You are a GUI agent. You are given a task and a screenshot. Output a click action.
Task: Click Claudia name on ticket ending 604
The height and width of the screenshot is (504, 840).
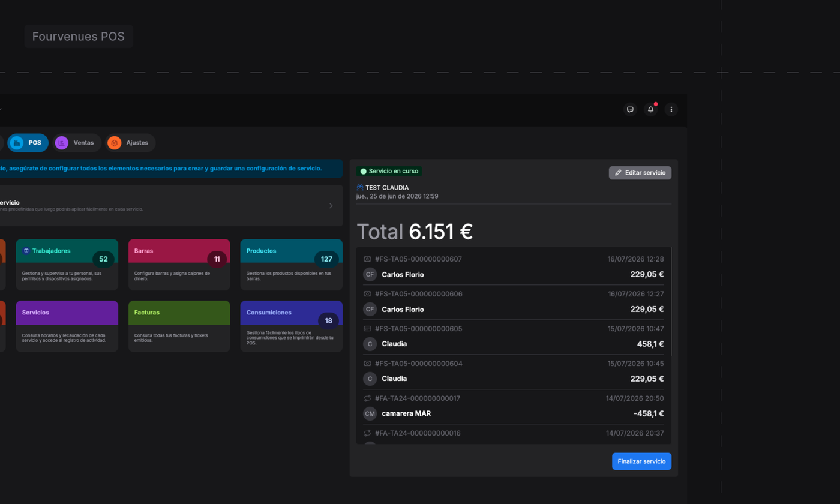tap(394, 379)
